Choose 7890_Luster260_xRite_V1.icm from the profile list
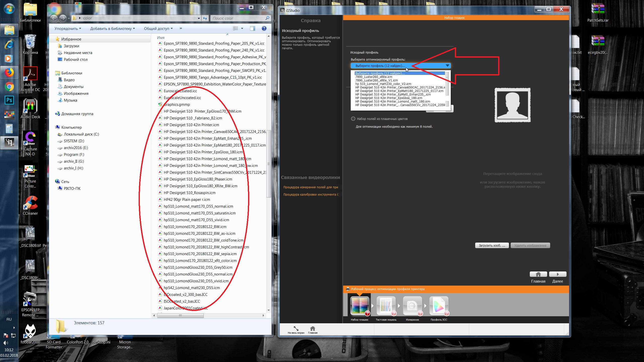This screenshot has height=362, width=644. pos(377,80)
